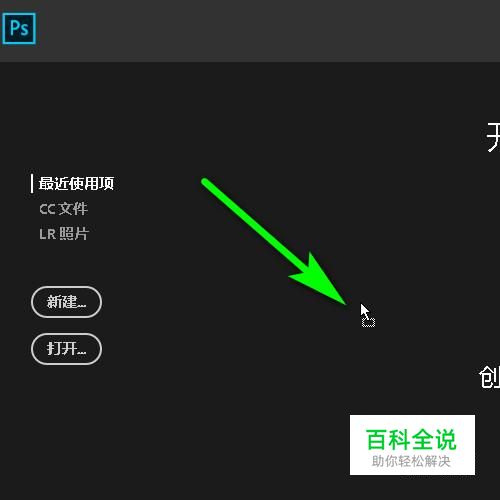Viewport: 500px width, 500px height.
Task: Click the white selection bar beside 最近使用项
Action: click(32, 183)
